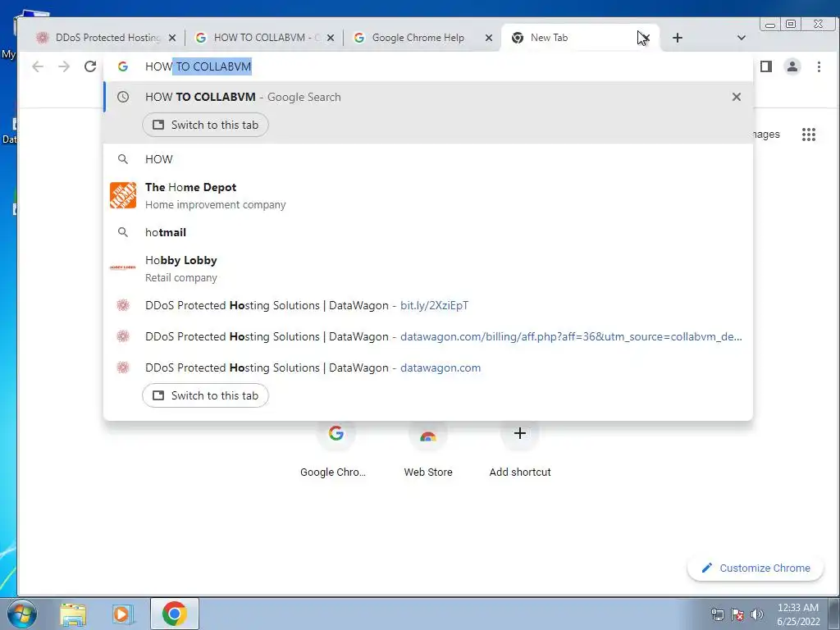Expand the tab search dropdown arrow
Screen dimensions: 840x630
(x=742, y=38)
